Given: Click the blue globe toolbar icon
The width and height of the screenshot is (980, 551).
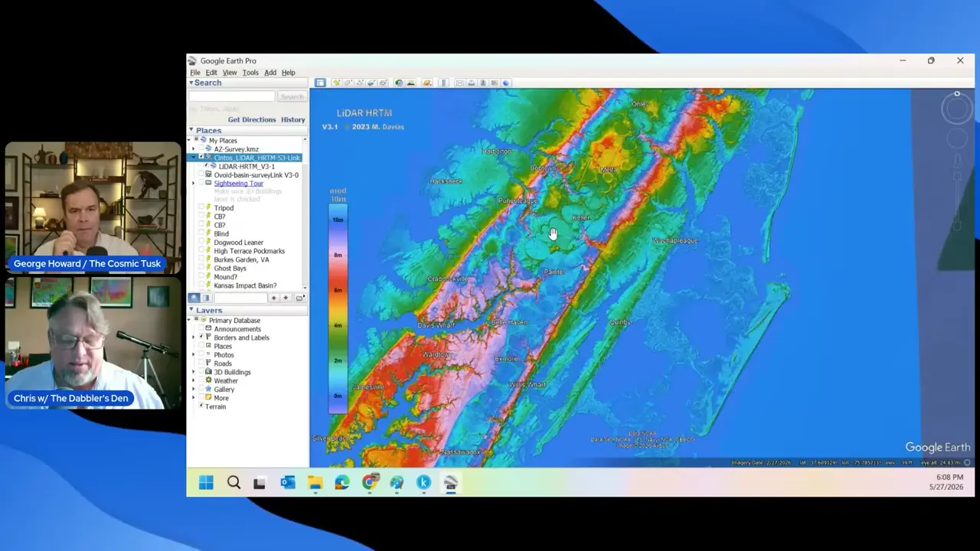Looking at the screenshot, I should point(505,83).
